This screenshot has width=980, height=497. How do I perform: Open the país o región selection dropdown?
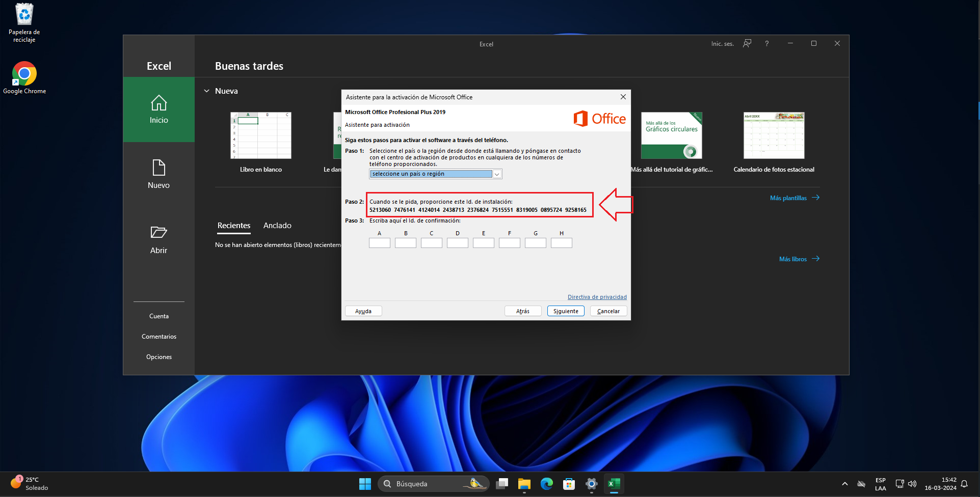coord(497,174)
